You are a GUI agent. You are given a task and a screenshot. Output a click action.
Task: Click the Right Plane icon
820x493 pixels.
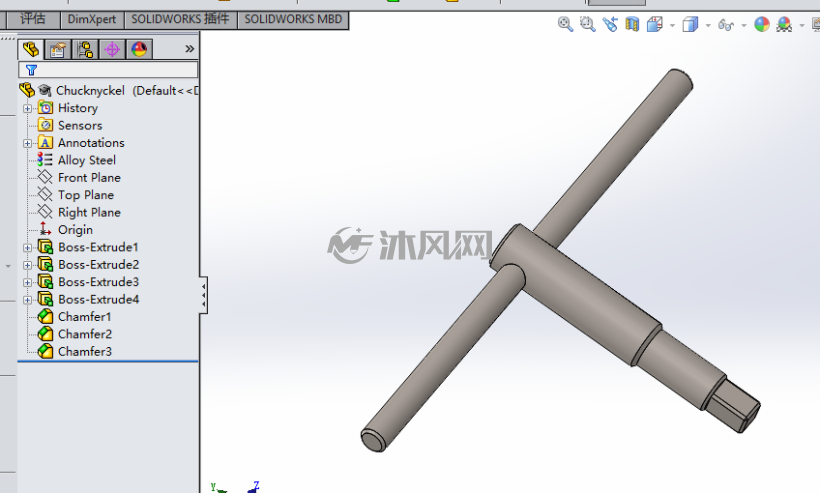pos(45,212)
